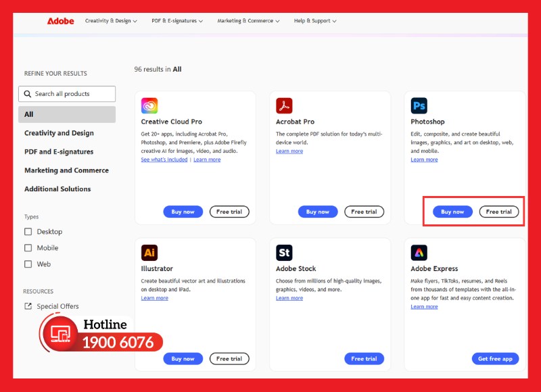
Task: Click the 96 results in All text
Action: [158, 70]
